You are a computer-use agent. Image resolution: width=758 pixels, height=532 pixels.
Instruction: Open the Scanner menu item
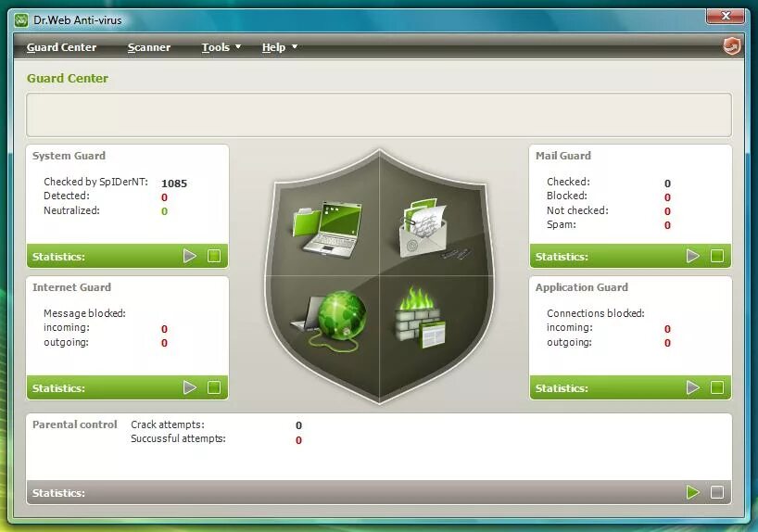(x=149, y=47)
